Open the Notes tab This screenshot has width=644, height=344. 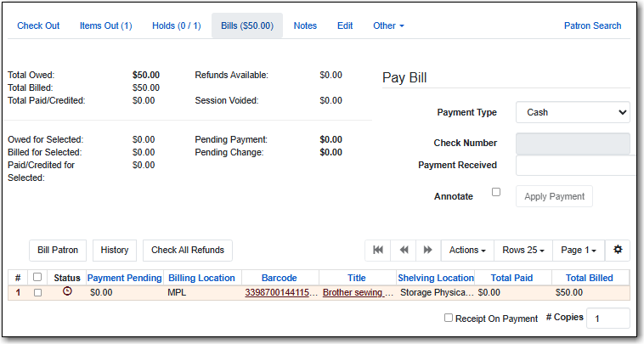[305, 25]
